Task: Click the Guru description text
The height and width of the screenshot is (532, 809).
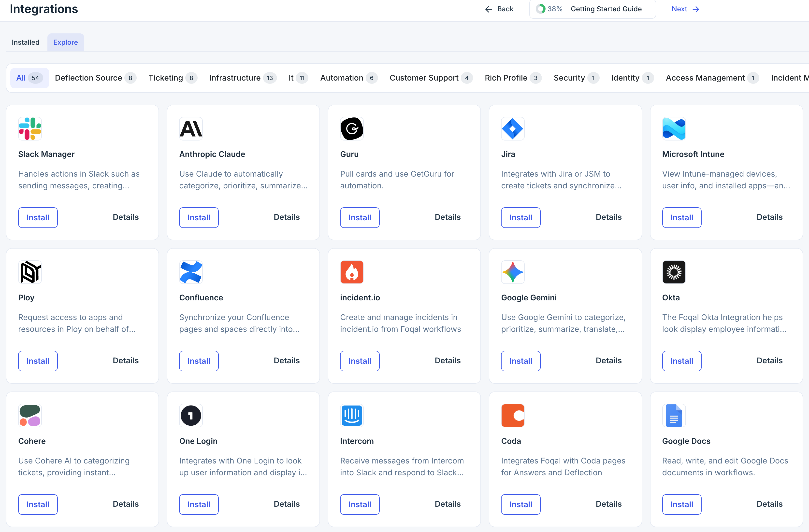Action: (397, 180)
